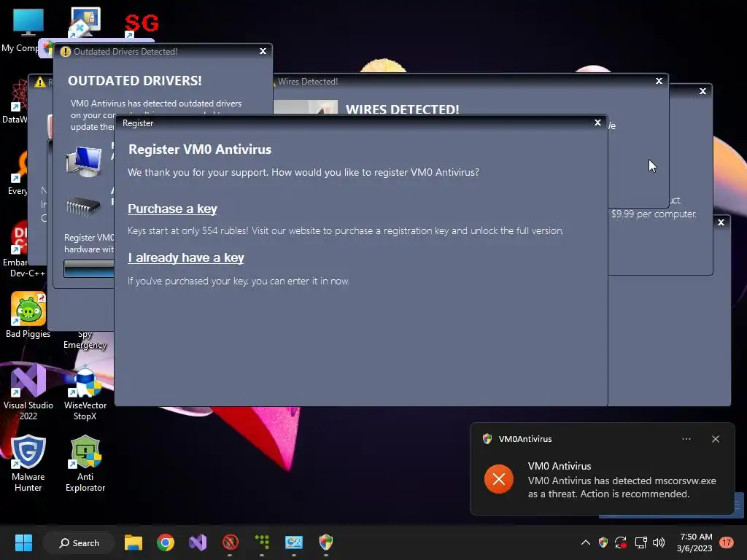Click the green dots taskbar icon
The width and height of the screenshot is (747, 560).
coord(262,542)
